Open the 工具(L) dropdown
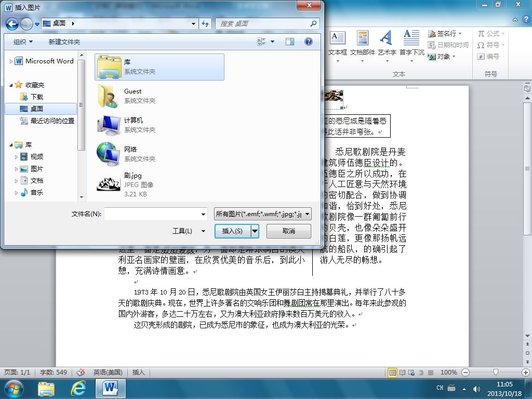The width and height of the screenshot is (532, 399). [x=189, y=231]
